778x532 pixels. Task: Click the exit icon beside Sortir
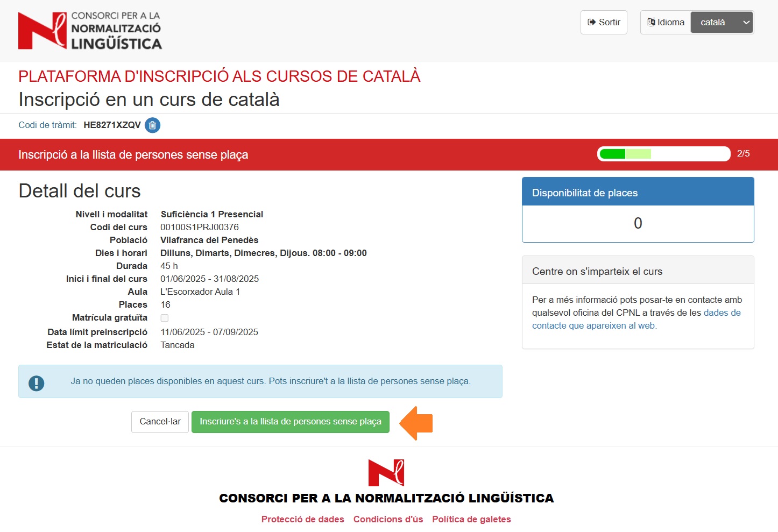[x=591, y=22]
